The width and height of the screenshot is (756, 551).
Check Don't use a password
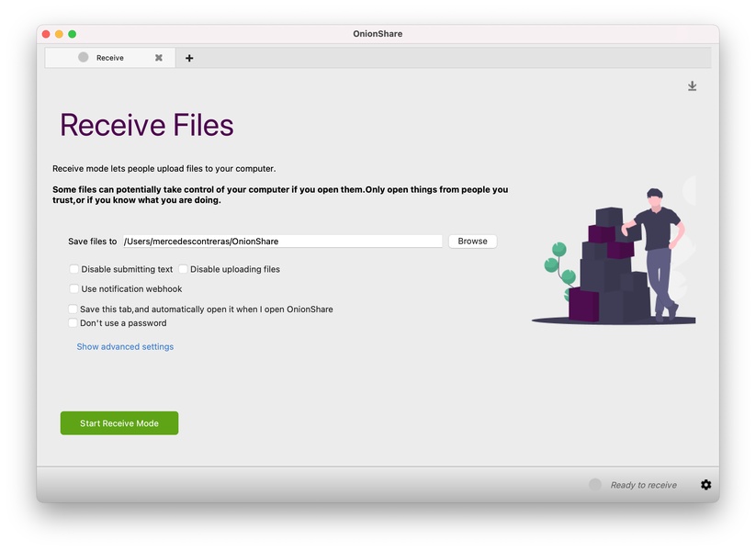73,323
